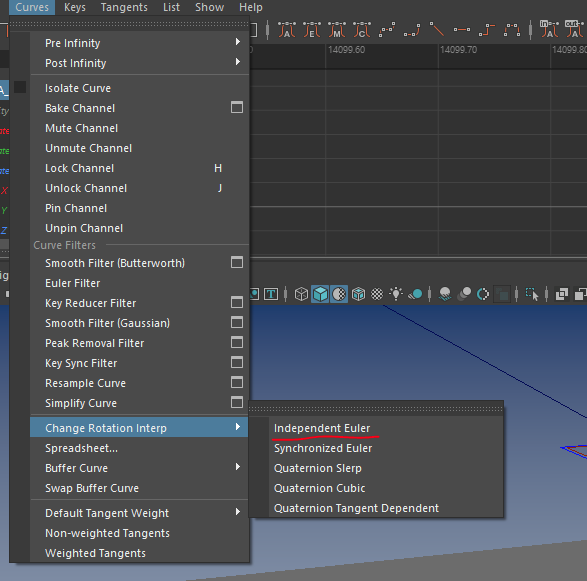
Task: Open the Help menu
Action: (x=251, y=7)
